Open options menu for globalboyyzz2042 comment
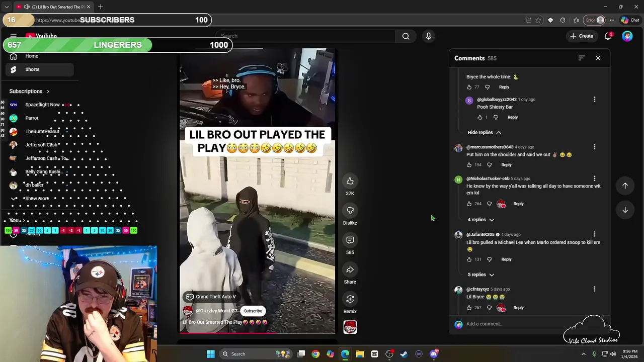 594,100
